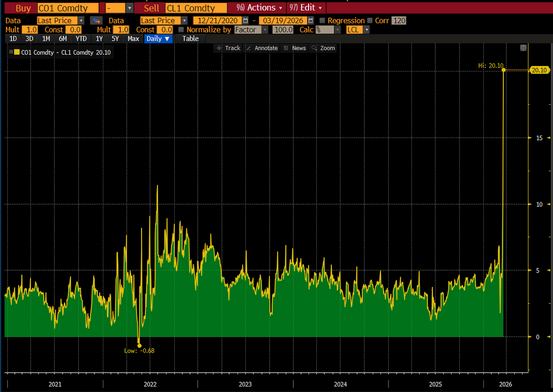This screenshot has height=392, width=553.
Task: Open the 97) Edit menu
Action: pos(306,8)
